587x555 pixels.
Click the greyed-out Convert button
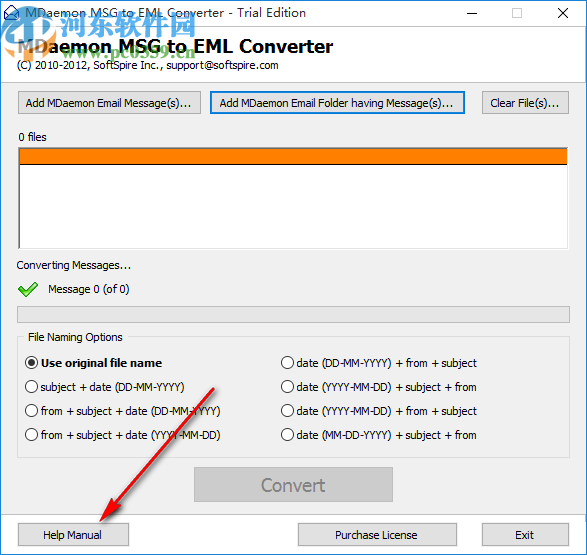[x=293, y=485]
